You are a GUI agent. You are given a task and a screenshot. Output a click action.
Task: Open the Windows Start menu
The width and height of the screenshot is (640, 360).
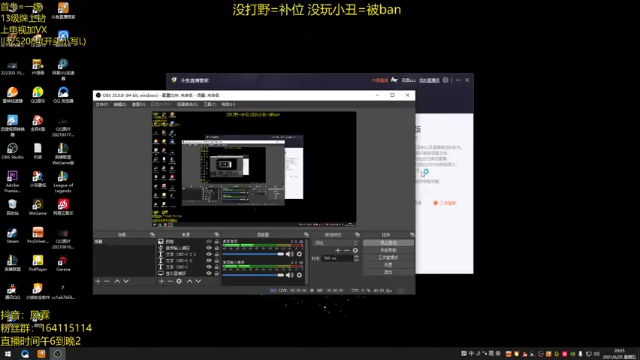click(x=8, y=354)
